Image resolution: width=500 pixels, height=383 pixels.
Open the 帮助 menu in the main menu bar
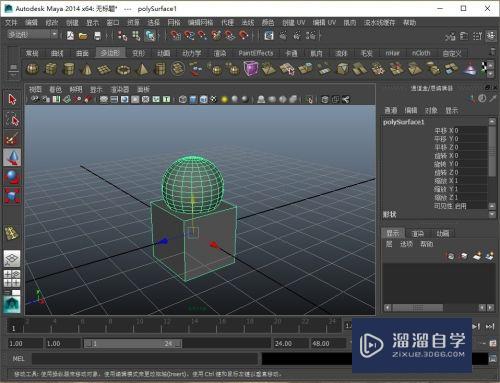coord(409,23)
